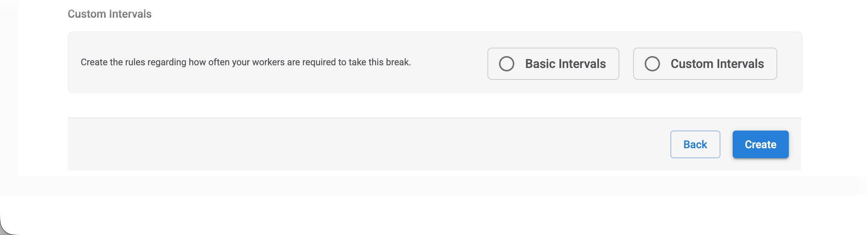Click empty area of gray footer bar
The width and height of the screenshot is (868, 235).
pos(346,144)
